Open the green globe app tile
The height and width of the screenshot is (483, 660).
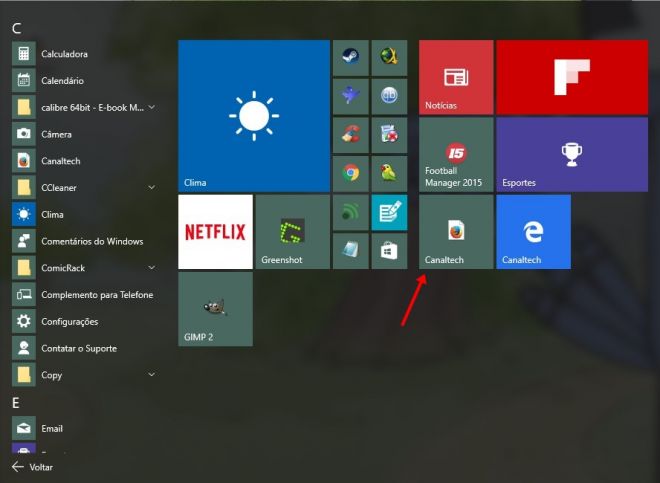pyautogui.click(x=389, y=58)
